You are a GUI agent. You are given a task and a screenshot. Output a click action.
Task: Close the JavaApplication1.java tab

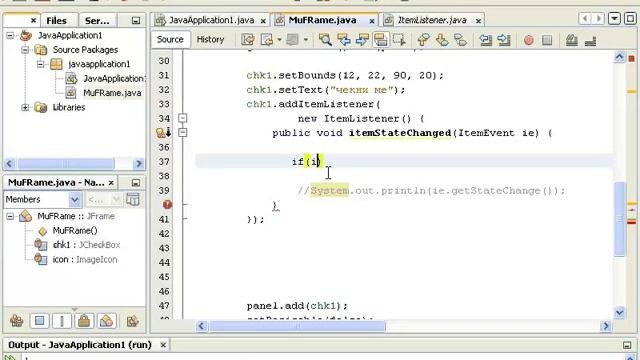tap(263, 21)
